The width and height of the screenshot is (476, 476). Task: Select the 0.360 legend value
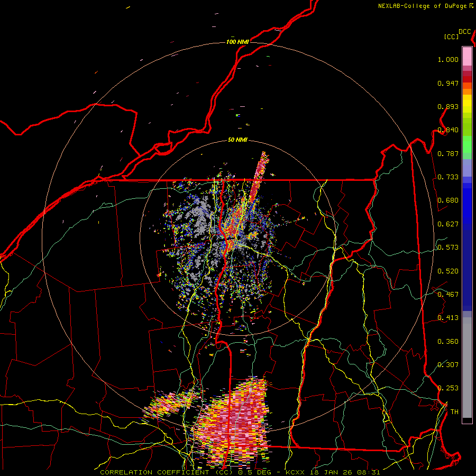pos(448,342)
